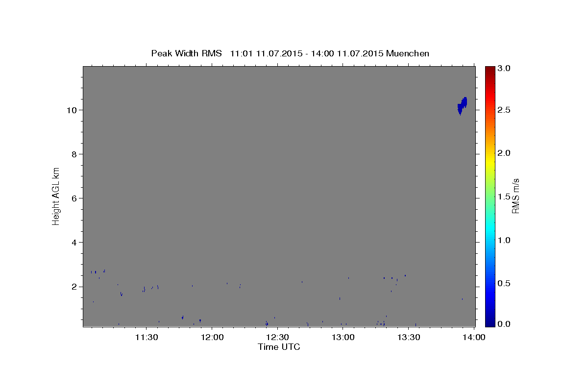Click the colorbar value 2.0
The width and height of the screenshot is (588, 392).
tap(505, 153)
